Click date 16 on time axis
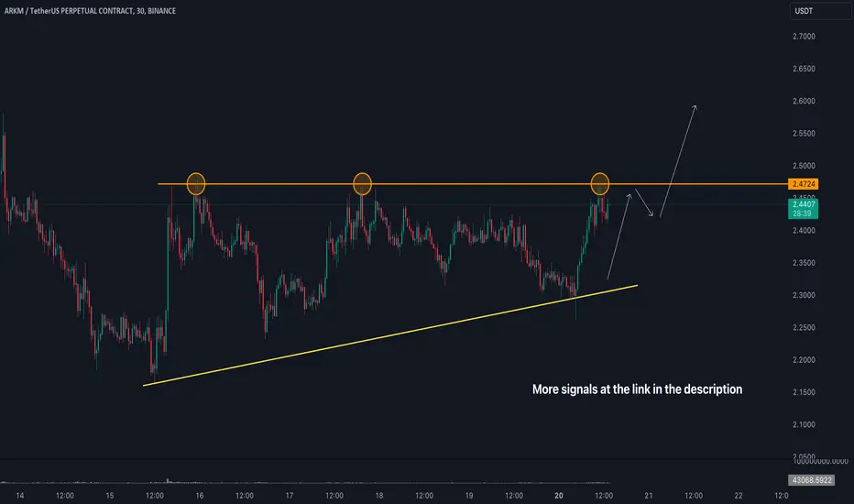Viewport: 854px width, 504px height. tap(200, 495)
